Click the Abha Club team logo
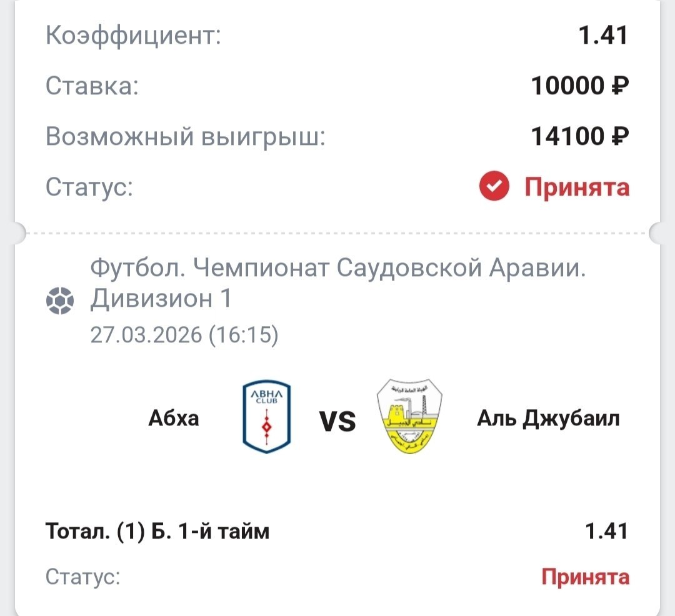This screenshot has width=675, height=616. [267, 418]
